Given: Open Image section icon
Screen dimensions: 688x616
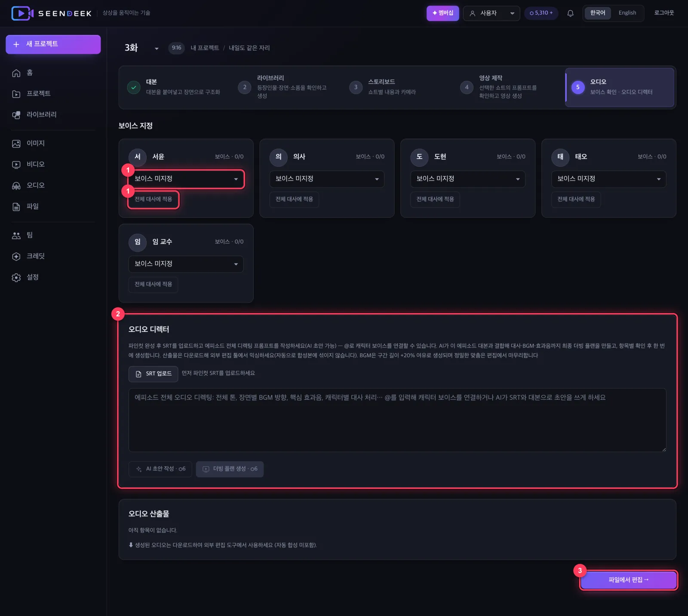Looking at the screenshot, I should pos(16,144).
